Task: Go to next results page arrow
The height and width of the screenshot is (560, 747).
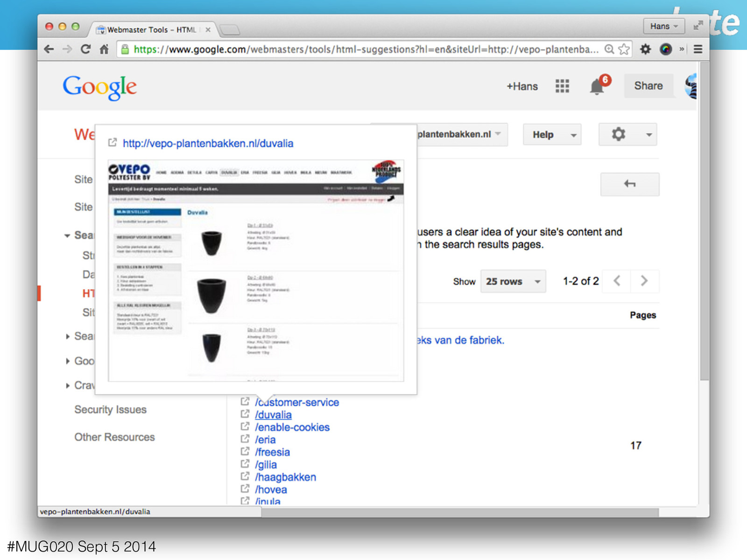Action: point(644,281)
